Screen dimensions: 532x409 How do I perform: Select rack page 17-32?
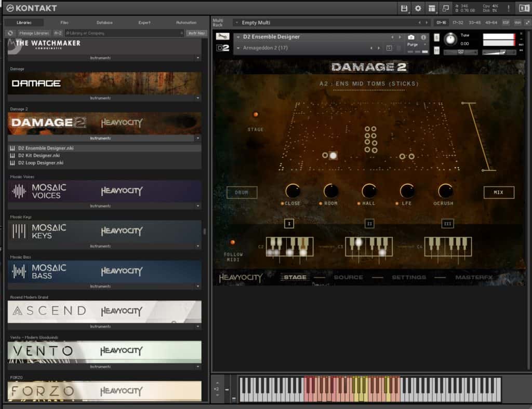pos(458,23)
